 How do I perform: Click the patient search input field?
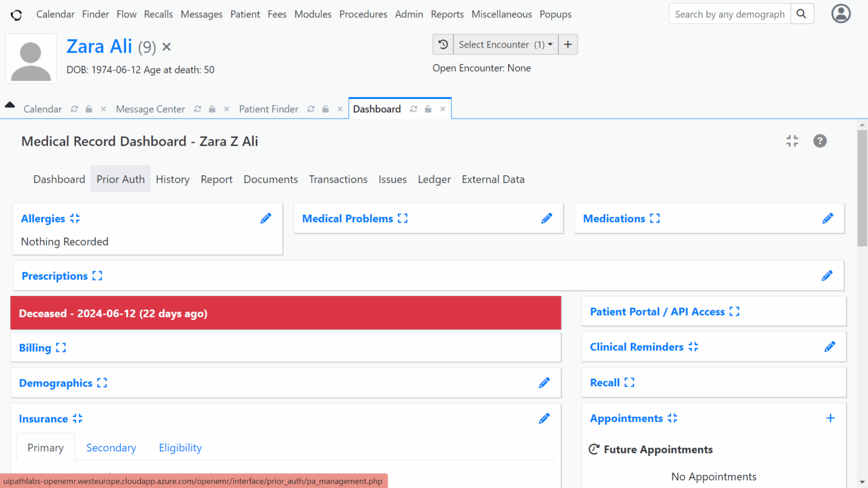(729, 14)
